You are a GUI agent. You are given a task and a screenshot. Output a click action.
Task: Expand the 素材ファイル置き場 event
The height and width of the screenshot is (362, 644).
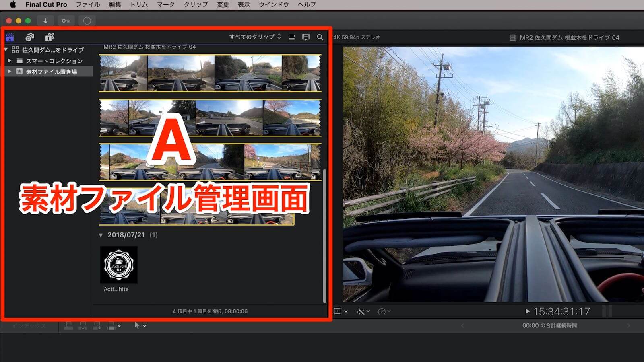pyautogui.click(x=9, y=72)
